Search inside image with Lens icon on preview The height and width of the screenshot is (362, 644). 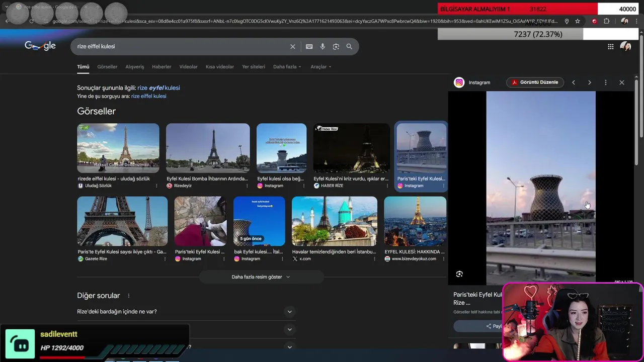click(x=459, y=274)
